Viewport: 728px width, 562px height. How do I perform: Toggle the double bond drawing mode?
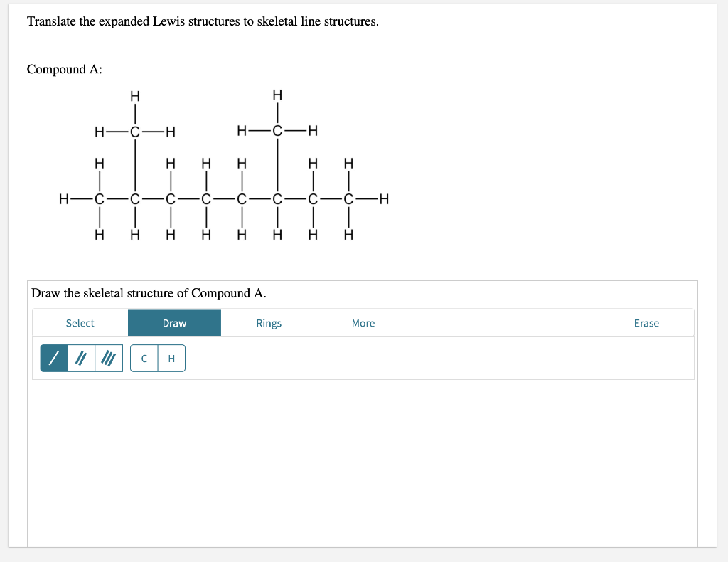click(80, 358)
